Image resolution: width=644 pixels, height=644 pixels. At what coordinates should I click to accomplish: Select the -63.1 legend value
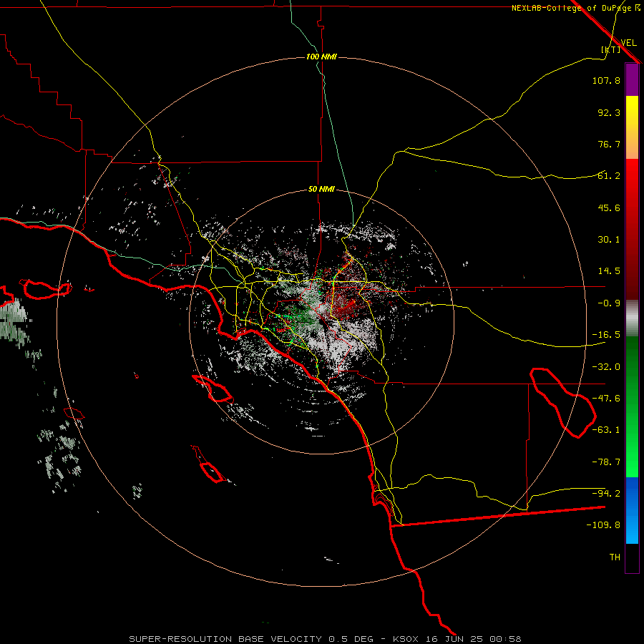click(606, 430)
